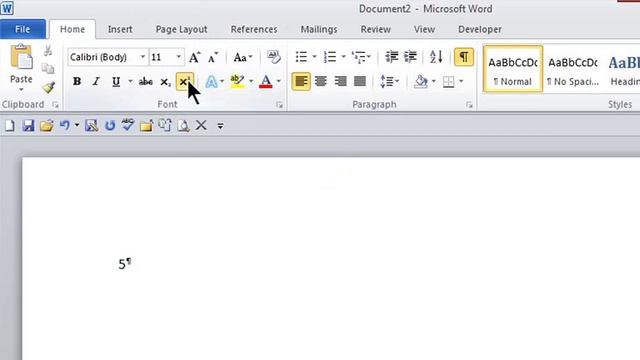Image resolution: width=640 pixels, height=360 pixels.
Task: Set Align Text Left
Action: pos(301,82)
